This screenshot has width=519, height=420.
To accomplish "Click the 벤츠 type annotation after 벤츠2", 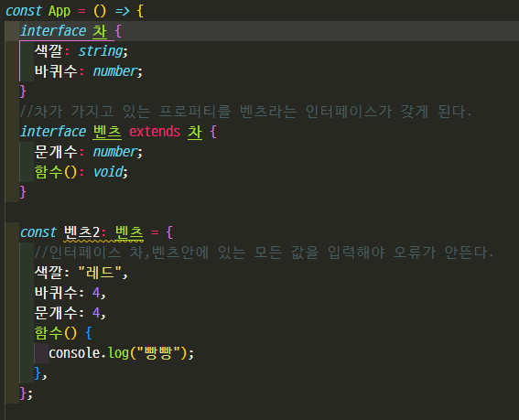I will click(x=129, y=232).
